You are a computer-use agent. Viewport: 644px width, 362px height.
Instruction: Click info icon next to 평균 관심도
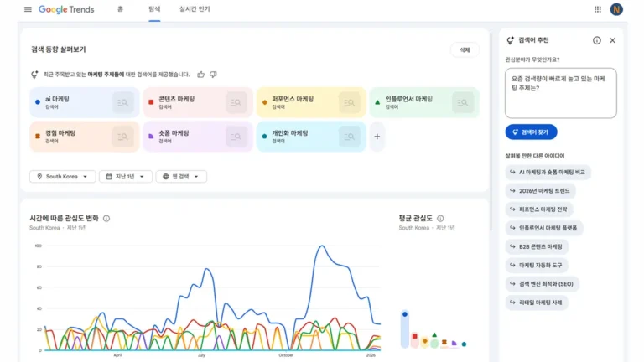[440, 219]
